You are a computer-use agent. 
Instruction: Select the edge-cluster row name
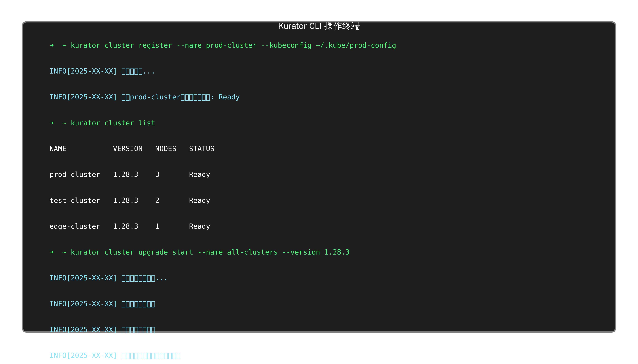75,226
